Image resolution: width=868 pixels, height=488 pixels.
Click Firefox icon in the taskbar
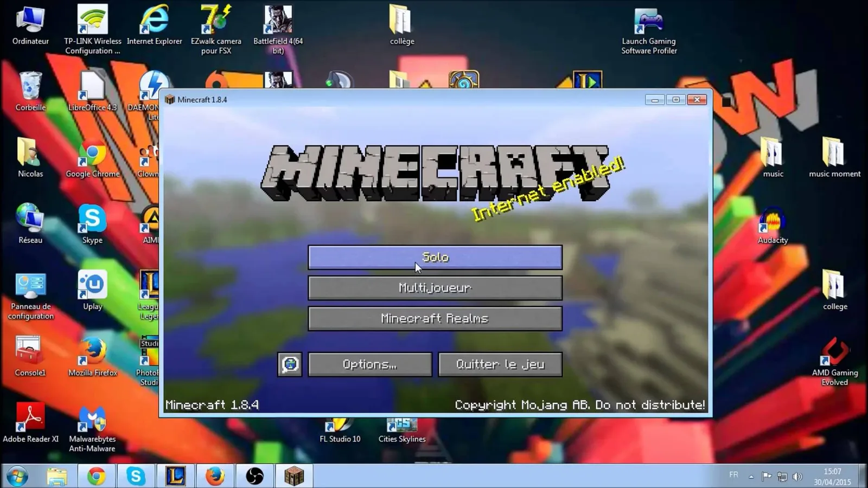click(x=215, y=477)
